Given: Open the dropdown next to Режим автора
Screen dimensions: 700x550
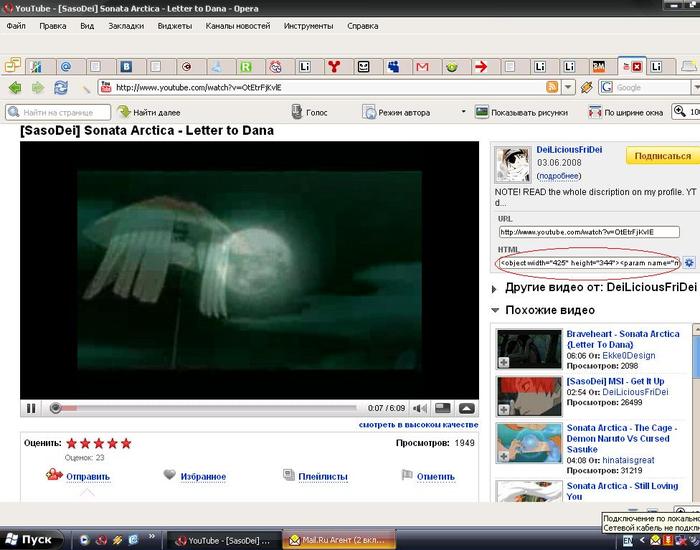Looking at the screenshot, I should 463,112.
